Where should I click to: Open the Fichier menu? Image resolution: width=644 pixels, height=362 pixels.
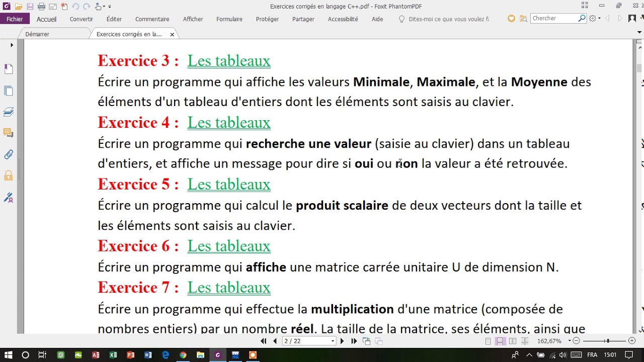click(x=15, y=19)
